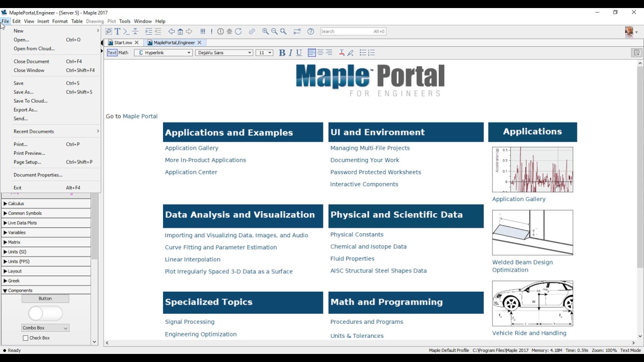Open the Physical Constants link

tap(357, 234)
